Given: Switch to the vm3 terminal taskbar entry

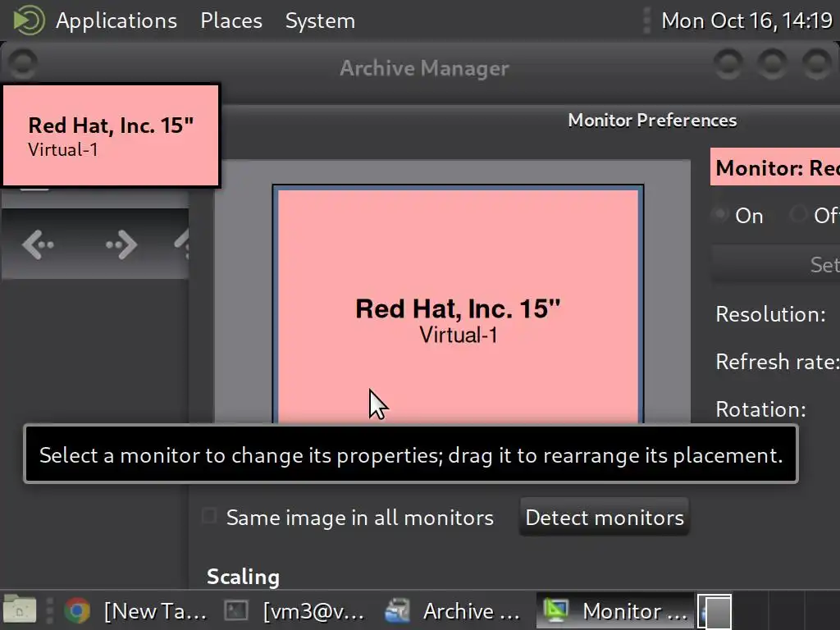Looking at the screenshot, I should point(295,610).
